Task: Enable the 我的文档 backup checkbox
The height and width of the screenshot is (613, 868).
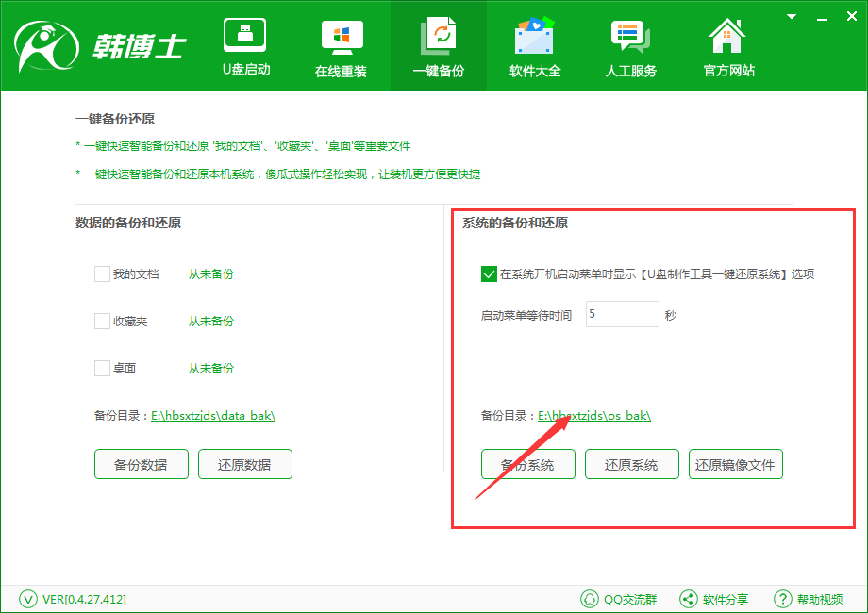Action: click(102, 274)
